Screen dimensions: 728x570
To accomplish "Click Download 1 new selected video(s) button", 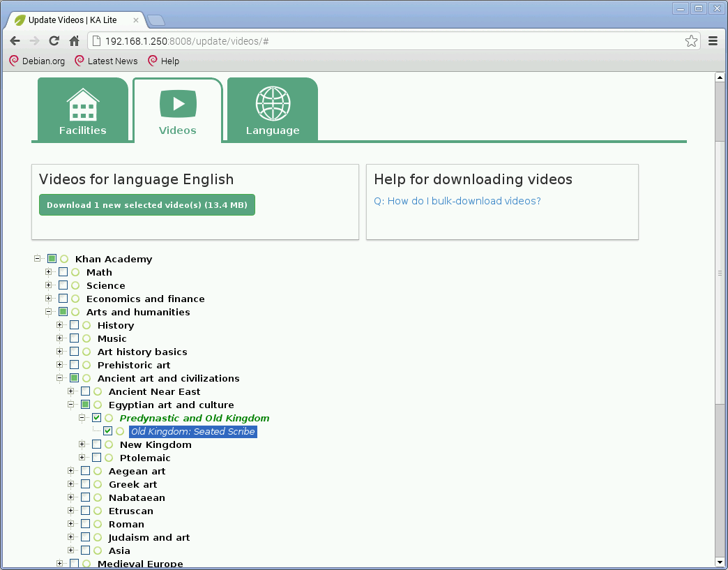I will click(147, 205).
